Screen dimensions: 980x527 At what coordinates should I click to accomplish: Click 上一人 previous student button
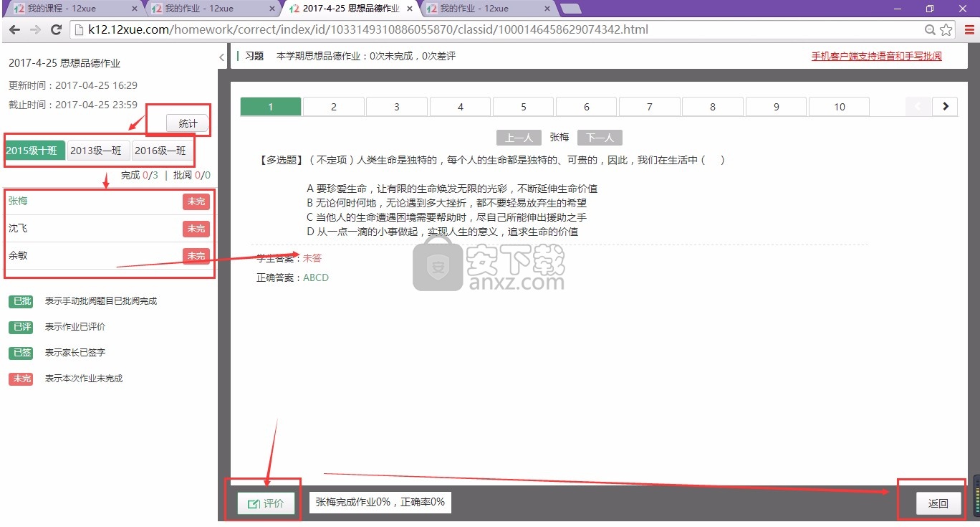click(x=519, y=138)
